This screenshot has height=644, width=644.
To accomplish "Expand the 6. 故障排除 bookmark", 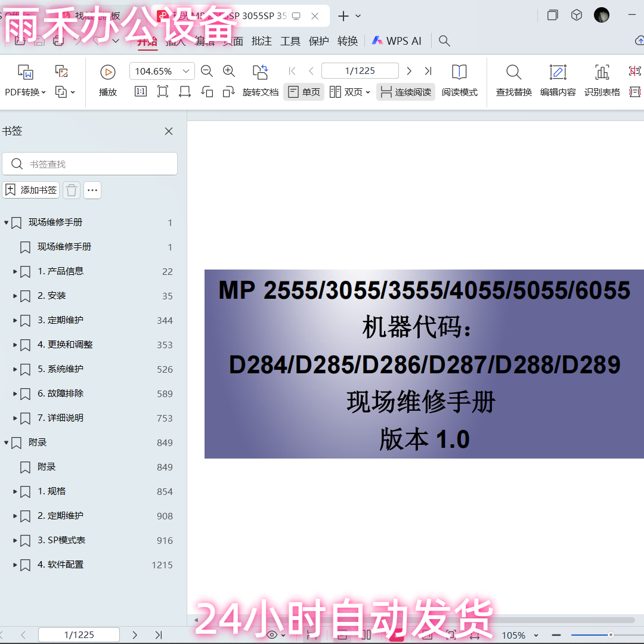I will click(x=15, y=394).
